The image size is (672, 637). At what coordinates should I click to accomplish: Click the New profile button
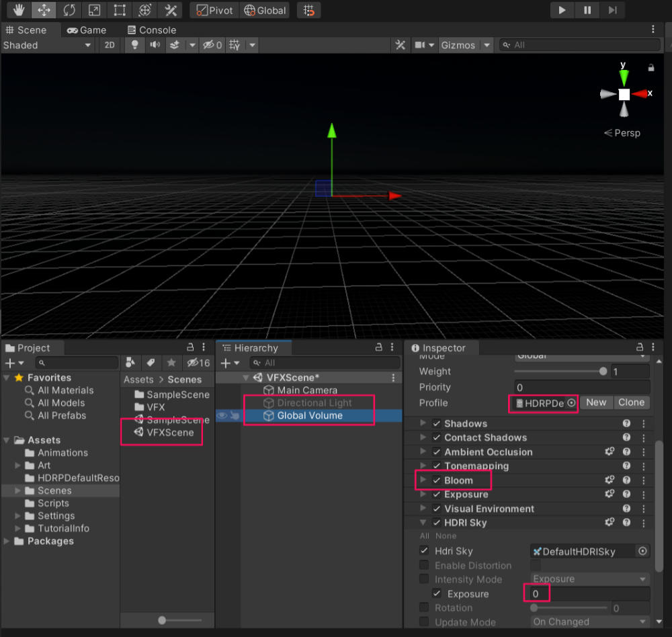click(x=596, y=402)
